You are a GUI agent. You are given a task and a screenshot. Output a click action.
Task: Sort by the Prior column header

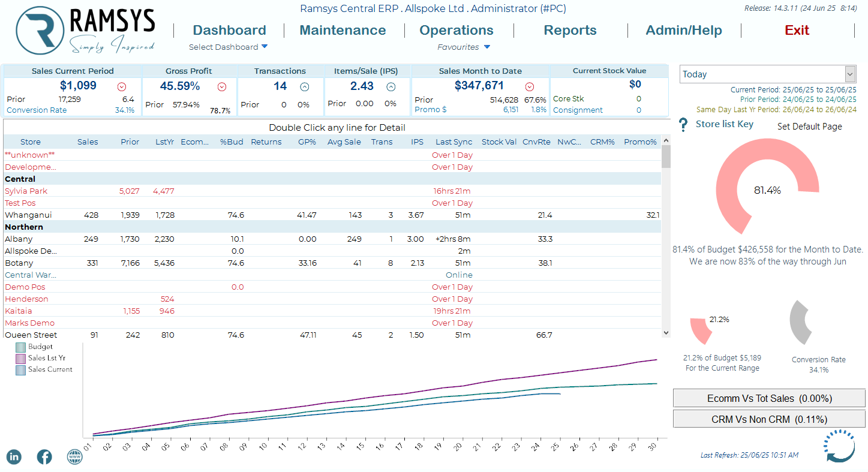point(130,142)
